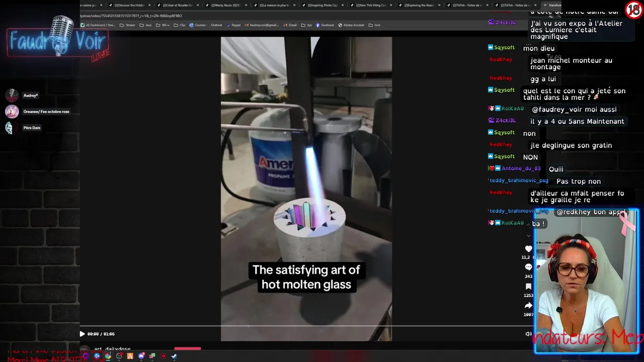This screenshot has height=362, width=644.
Task: Open the Paypal bookmark
Action: 234,25
